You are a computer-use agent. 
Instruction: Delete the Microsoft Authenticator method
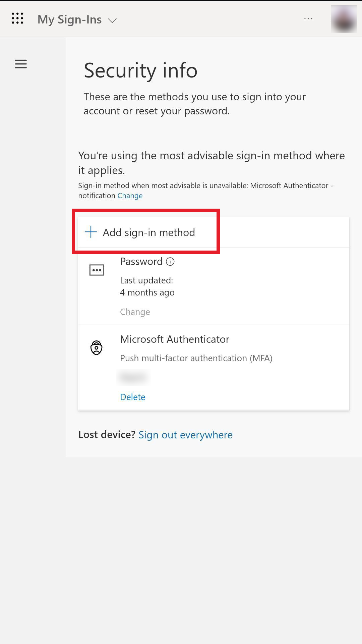pyautogui.click(x=132, y=397)
